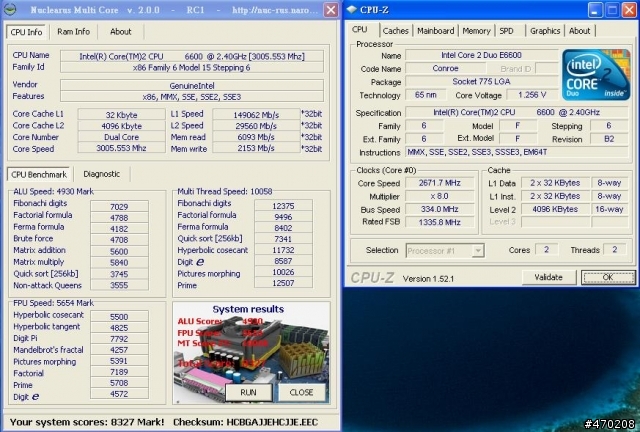Minimize the CPU-Z window
640x432 pixels.
click(x=595, y=10)
